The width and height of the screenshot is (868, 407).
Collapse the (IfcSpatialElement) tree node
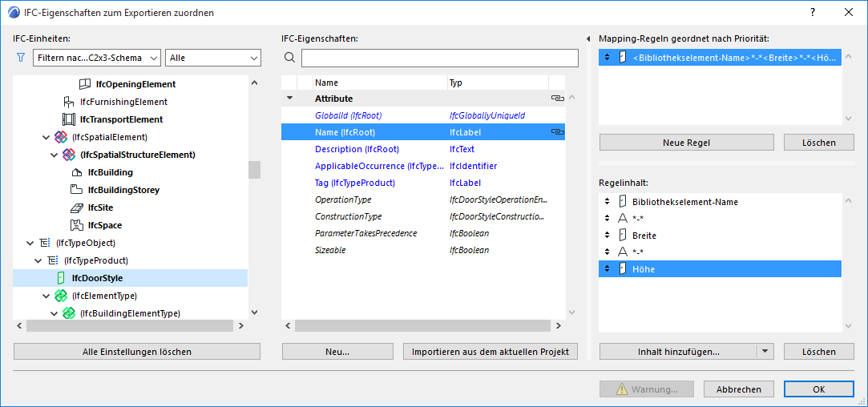click(46, 137)
